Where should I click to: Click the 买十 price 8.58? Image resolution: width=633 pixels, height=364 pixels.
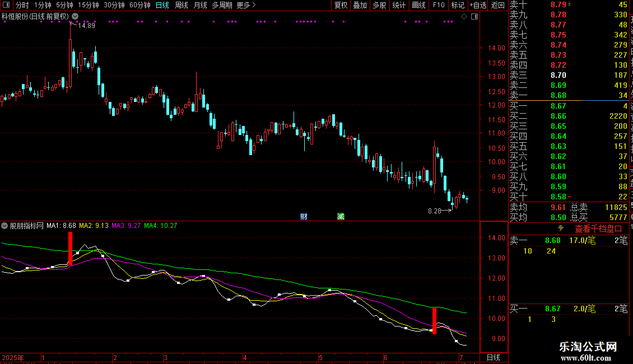pos(558,197)
